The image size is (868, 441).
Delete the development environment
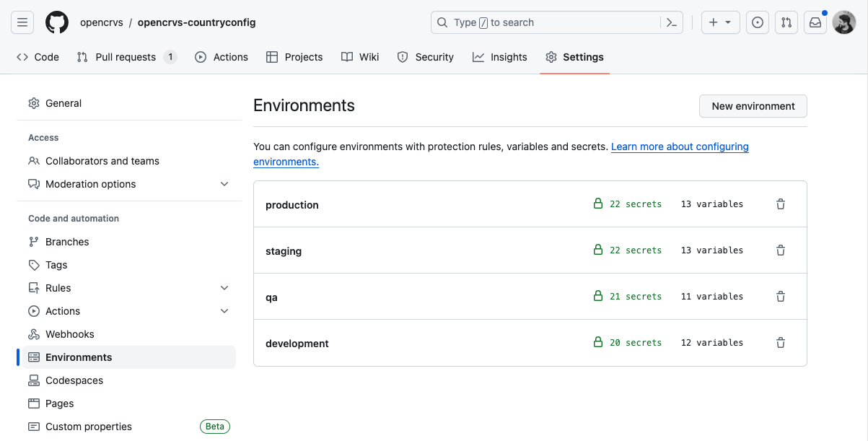point(781,343)
